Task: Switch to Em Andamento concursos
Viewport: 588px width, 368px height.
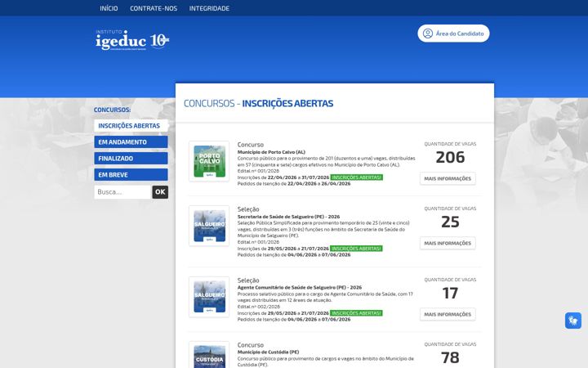Action: pos(131,142)
